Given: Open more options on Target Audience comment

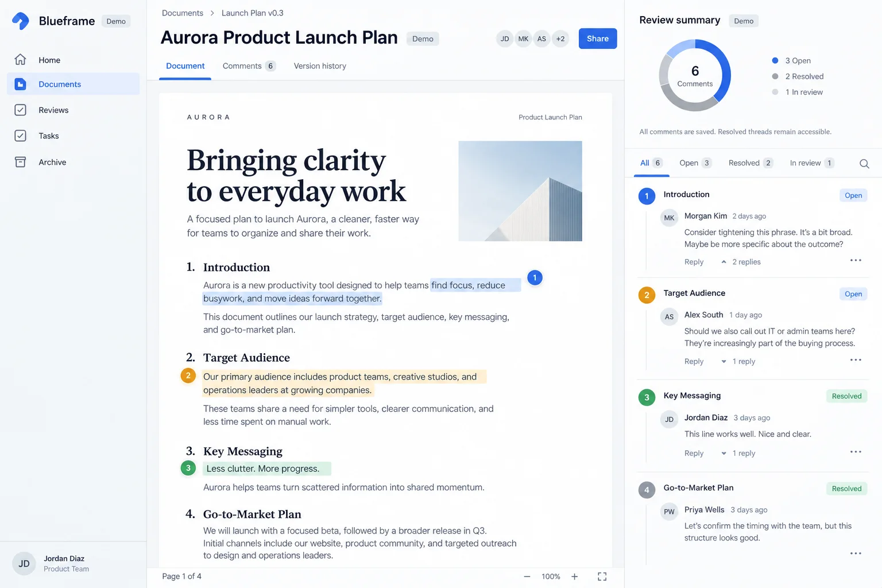Looking at the screenshot, I should (x=856, y=360).
